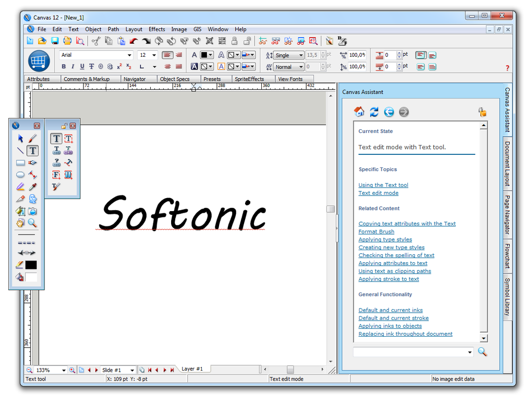
Task: Click the Home icon in Canvas Assistant
Action: pos(359,112)
